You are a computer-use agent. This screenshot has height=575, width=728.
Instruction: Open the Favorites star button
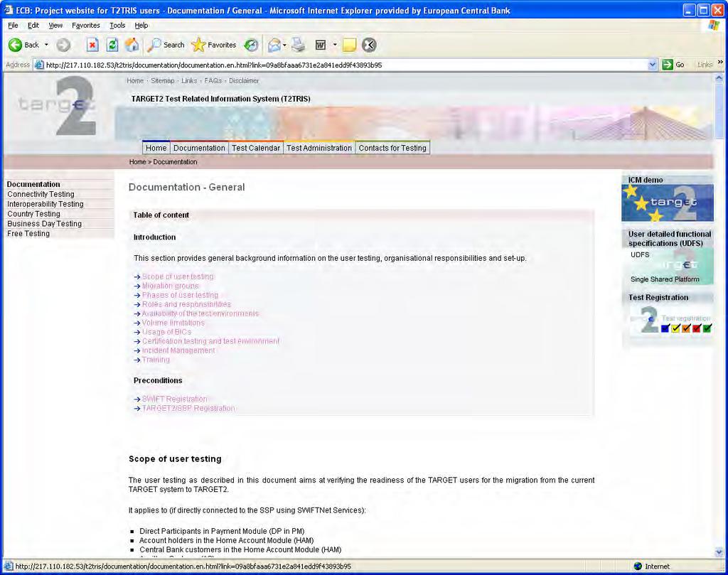click(x=214, y=45)
